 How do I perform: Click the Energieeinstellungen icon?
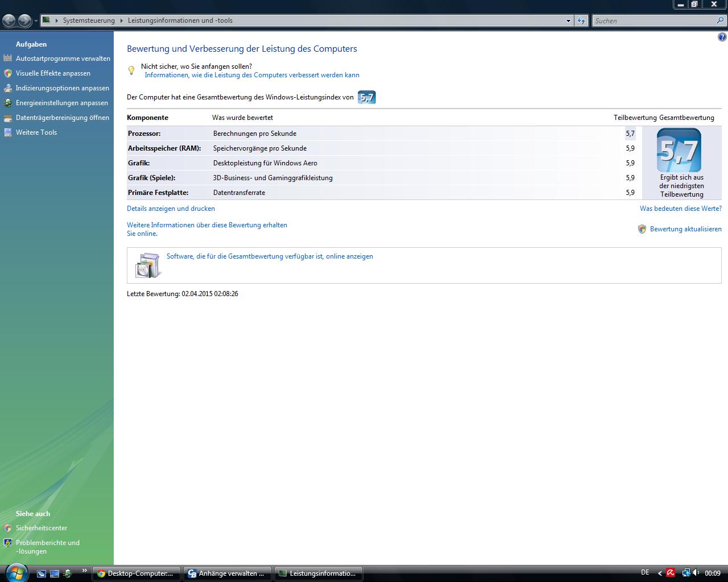pos(7,103)
